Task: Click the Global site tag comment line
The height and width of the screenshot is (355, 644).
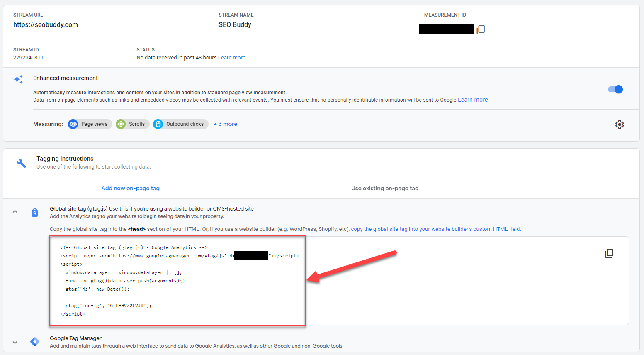Action: 134,247
